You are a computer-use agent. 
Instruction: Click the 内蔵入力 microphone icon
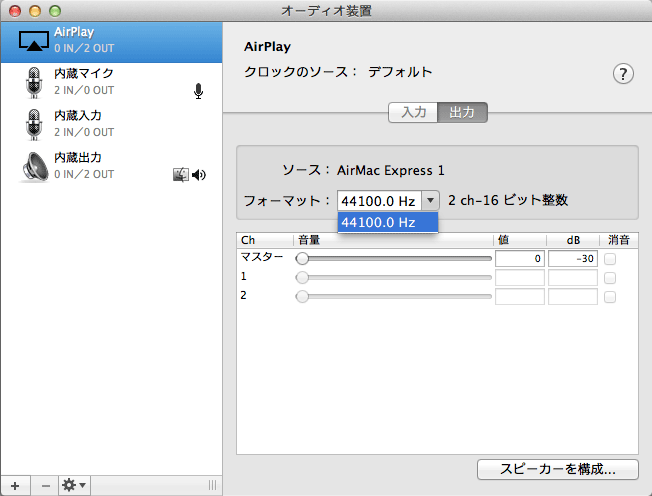(34, 125)
